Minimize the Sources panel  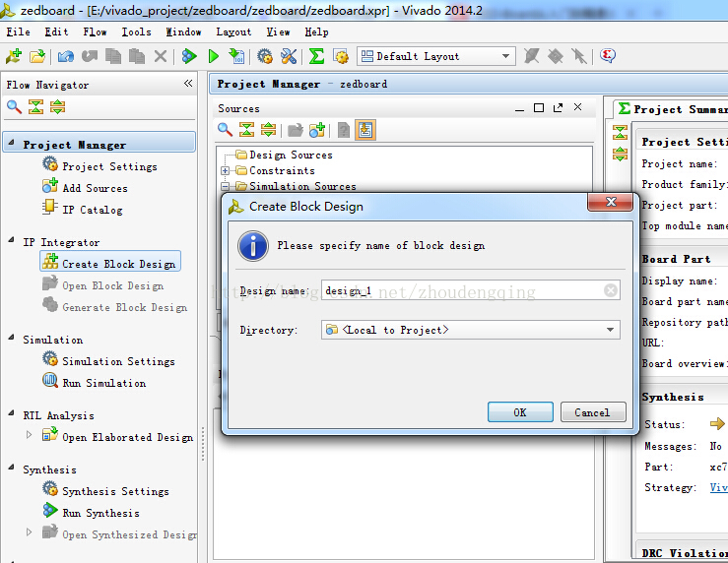(x=519, y=108)
